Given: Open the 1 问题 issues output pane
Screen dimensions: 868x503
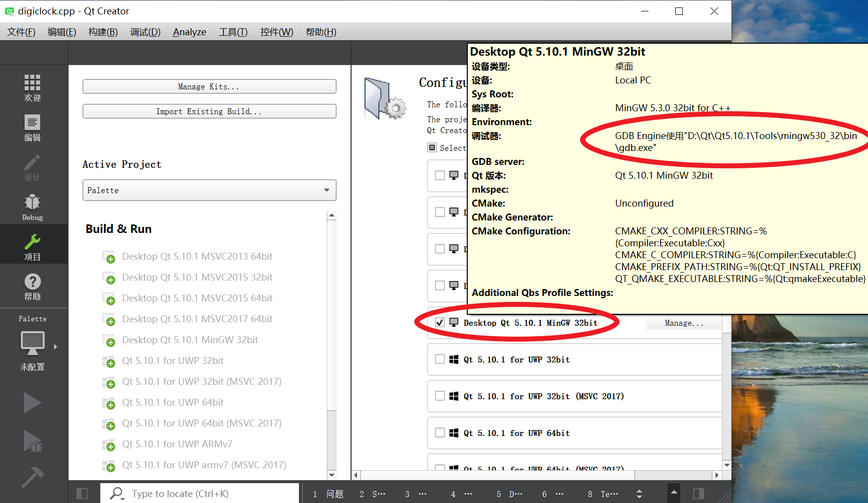Looking at the screenshot, I should click(x=328, y=494).
